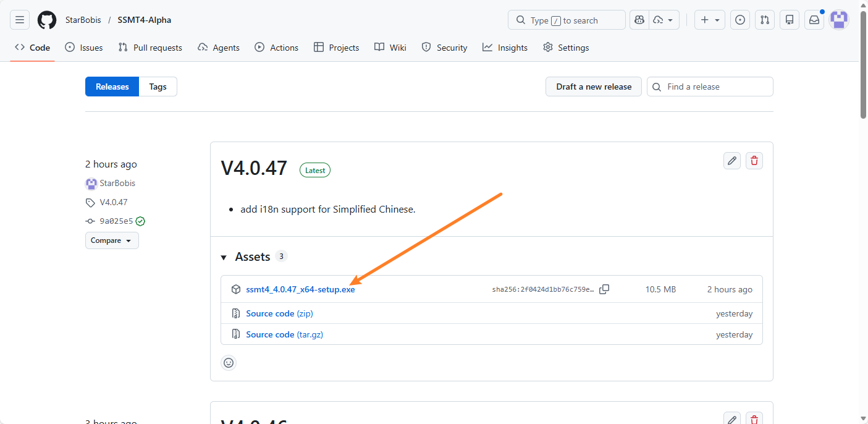
Task: Copy the sha256 hash with clipboard icon
Action: (x=604, y=289)
